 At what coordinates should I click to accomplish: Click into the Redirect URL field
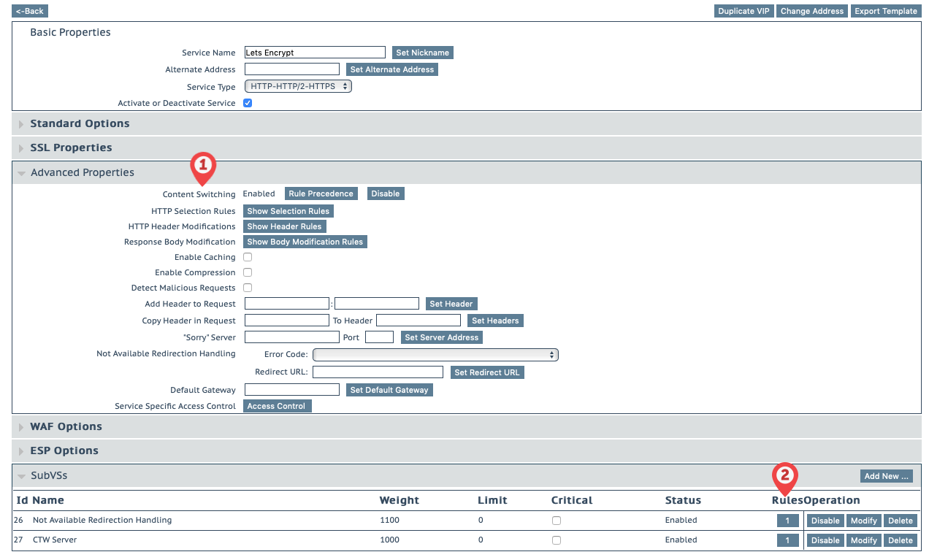378,372
